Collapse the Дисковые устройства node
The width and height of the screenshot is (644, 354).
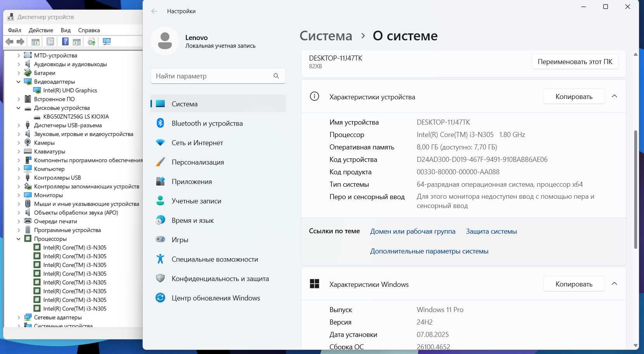19,108
